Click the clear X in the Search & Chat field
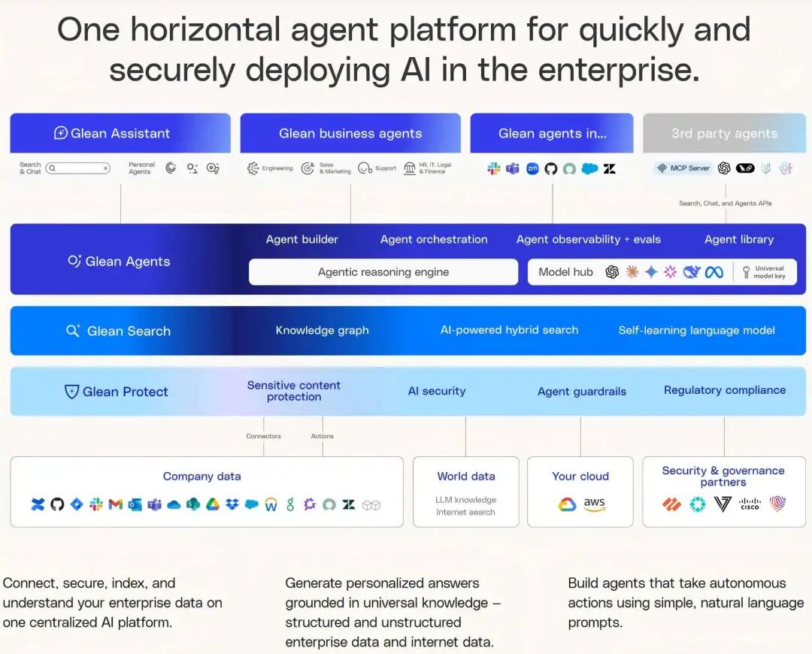The image size is (812, 654). point(105,168)
